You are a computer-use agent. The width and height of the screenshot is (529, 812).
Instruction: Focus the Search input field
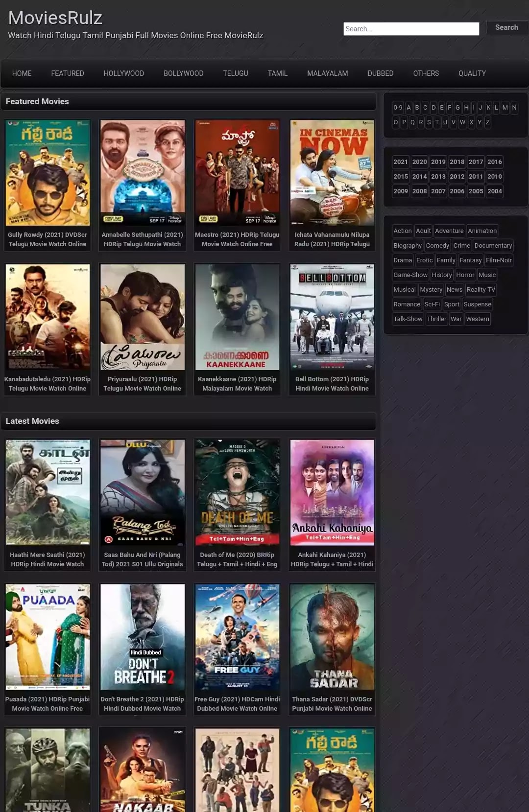click(411, 29)
